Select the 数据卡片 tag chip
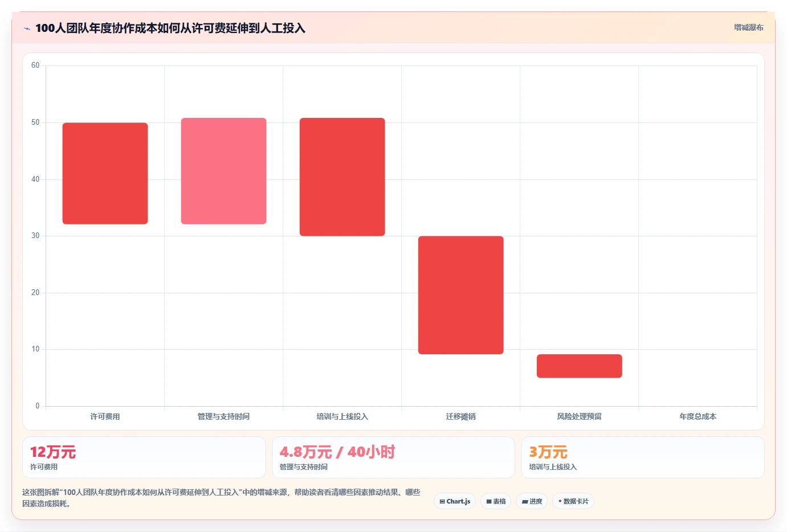Image resolution: width=787 pixels, height=532 pixels. pos(573,501)
